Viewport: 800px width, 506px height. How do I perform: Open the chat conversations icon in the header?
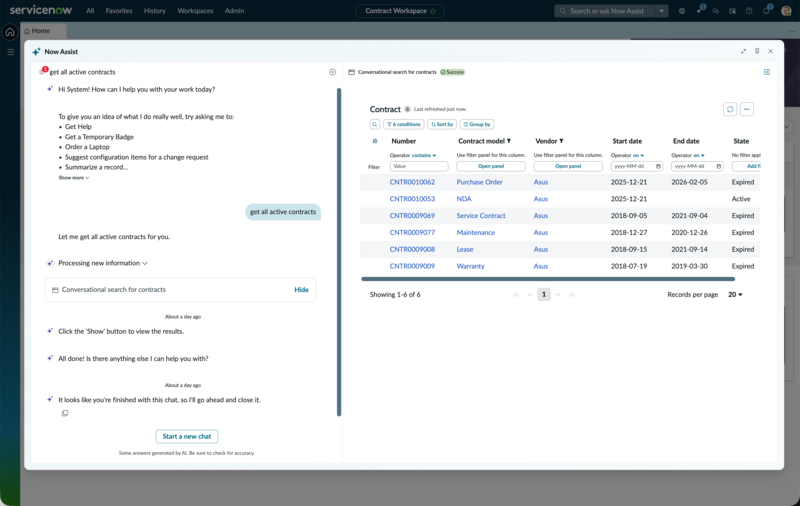tap(716, 11)
